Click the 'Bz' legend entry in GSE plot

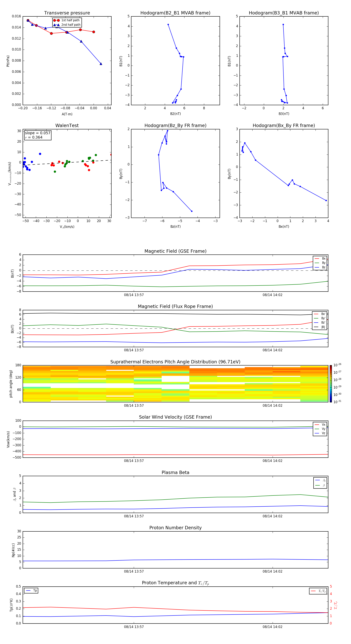(320, 268)
